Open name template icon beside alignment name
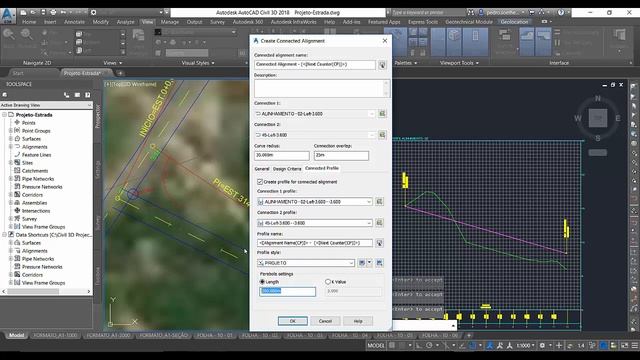The image size is (640, 360). coord(382,65)
